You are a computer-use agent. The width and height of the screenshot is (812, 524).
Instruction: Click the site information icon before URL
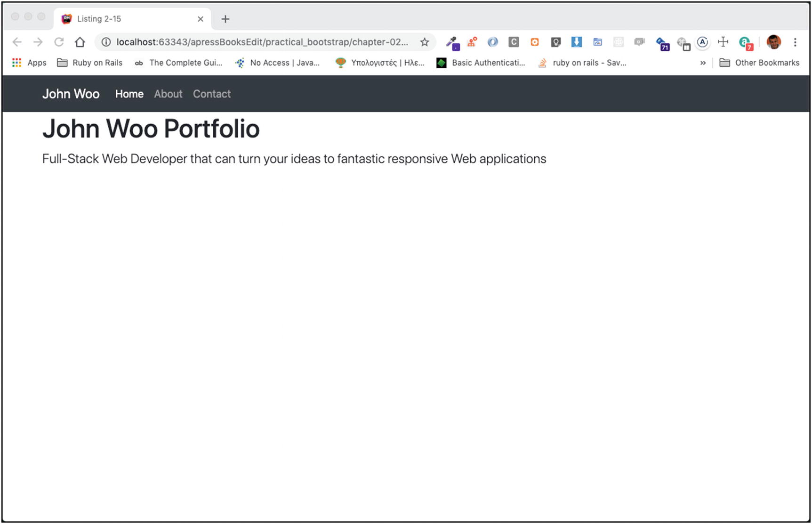click(106, 42)
